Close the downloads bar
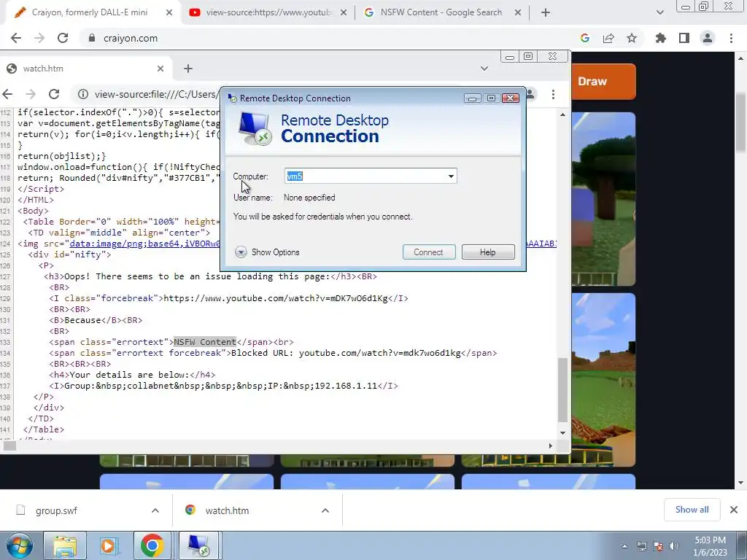 734,510
